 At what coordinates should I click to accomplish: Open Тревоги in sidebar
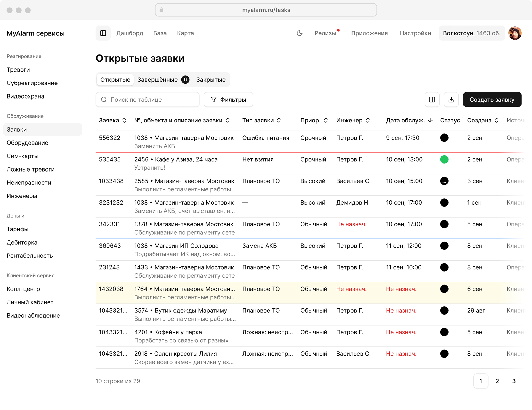click(x=18, y=70)
